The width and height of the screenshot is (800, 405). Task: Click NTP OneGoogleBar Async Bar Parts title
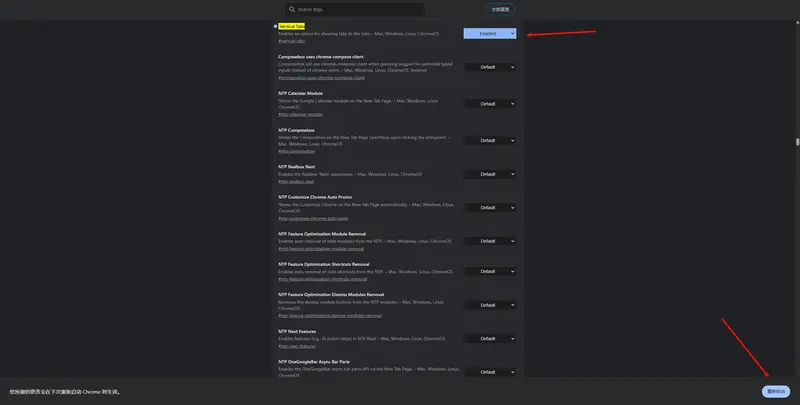314,362
